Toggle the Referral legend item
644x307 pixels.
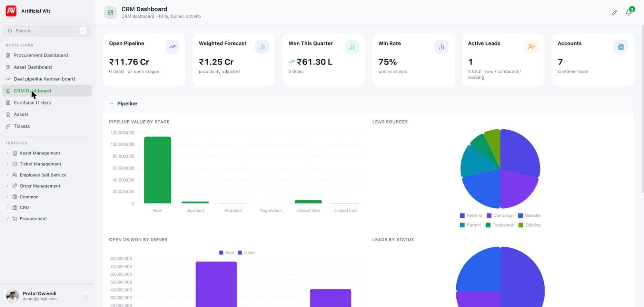coord(471,215)
